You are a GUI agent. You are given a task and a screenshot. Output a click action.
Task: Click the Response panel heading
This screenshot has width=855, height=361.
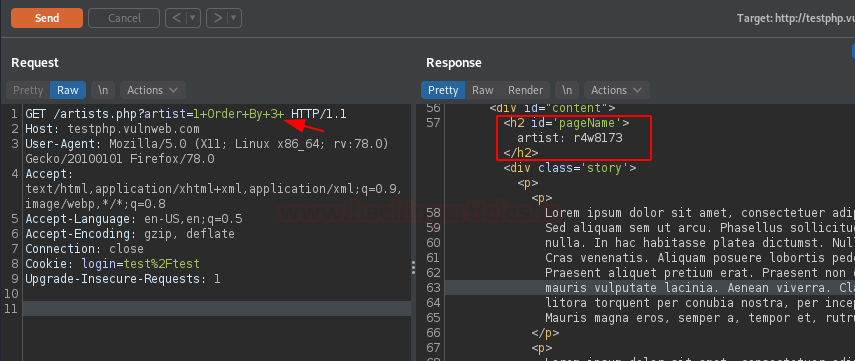click(454, 63)
